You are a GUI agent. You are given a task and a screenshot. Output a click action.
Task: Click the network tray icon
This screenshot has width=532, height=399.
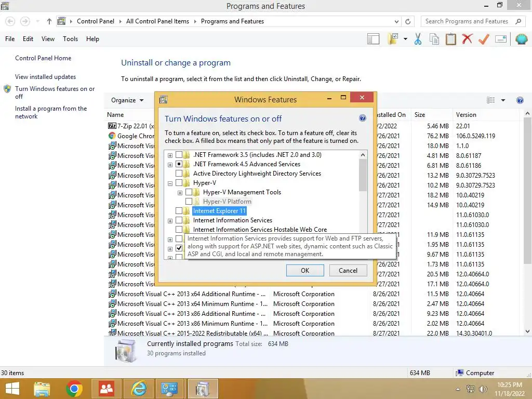pyautogui.click(x=471, y=389)
